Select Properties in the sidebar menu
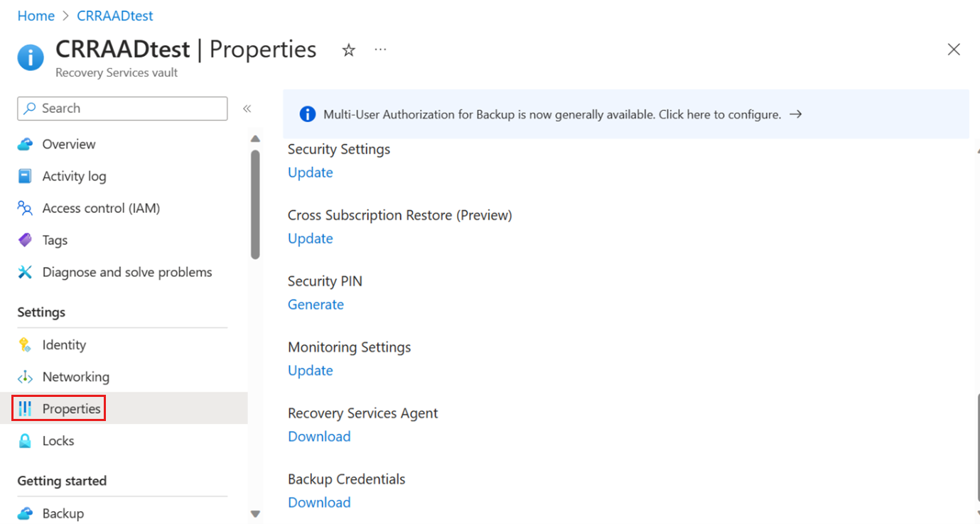 click(x=71, y=409)
